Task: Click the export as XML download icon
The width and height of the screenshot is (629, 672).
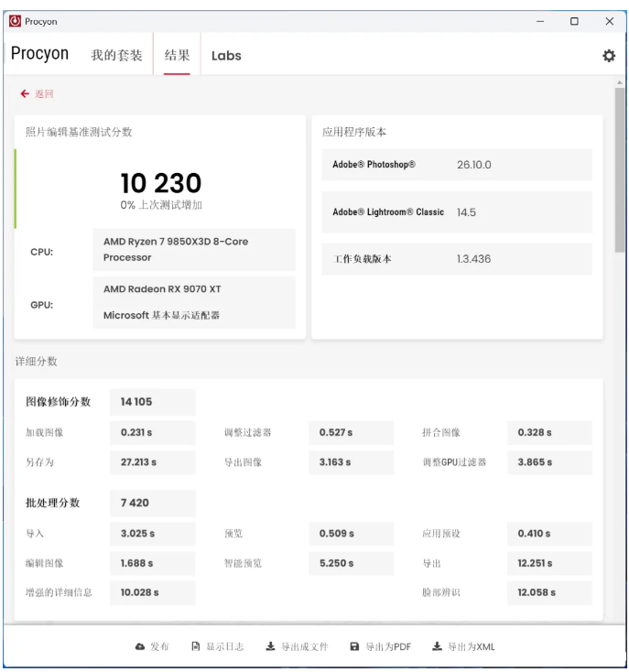Action: [437, 647]
